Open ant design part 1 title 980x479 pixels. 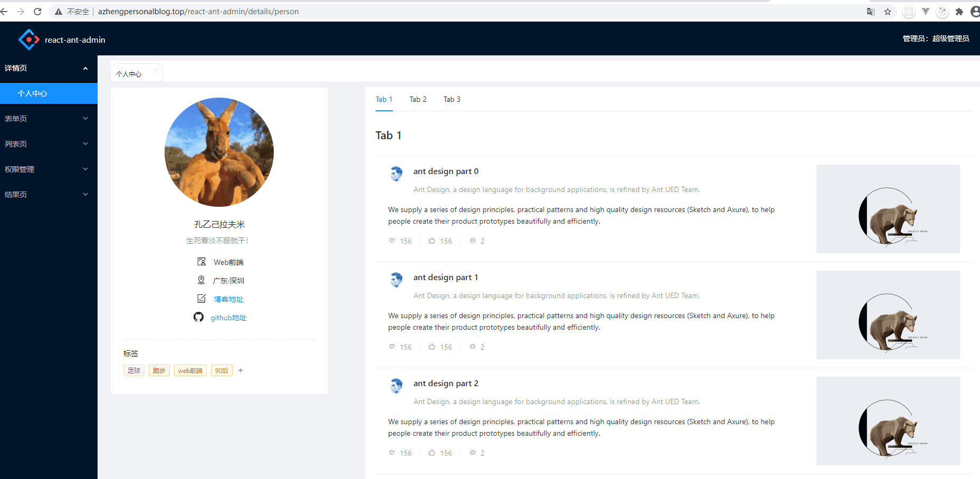click(x=446, y=277)
